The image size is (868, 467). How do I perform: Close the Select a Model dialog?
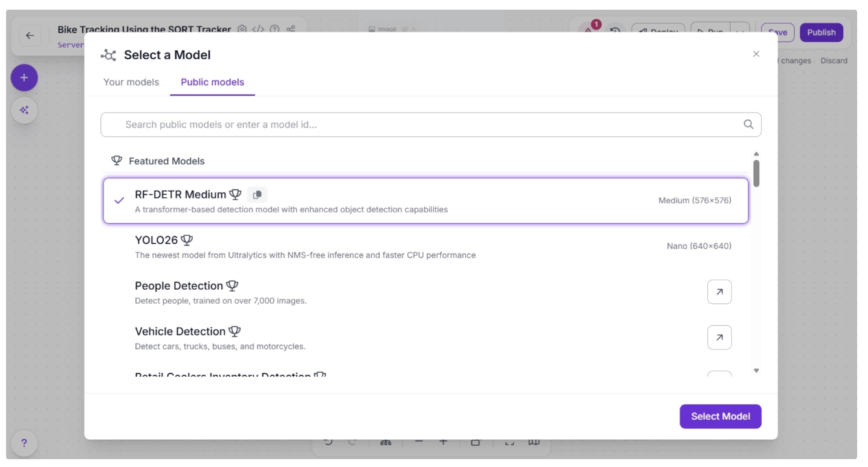(x=756, y=54)
